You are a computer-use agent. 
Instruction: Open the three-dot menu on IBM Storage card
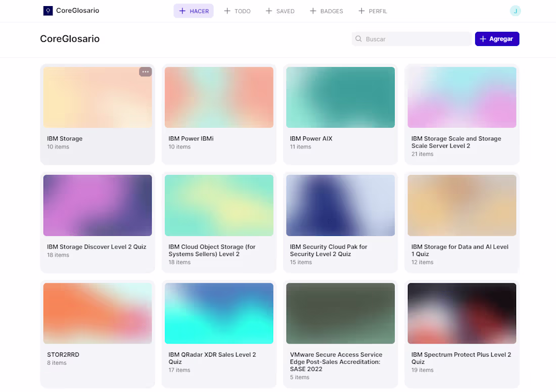146,72
